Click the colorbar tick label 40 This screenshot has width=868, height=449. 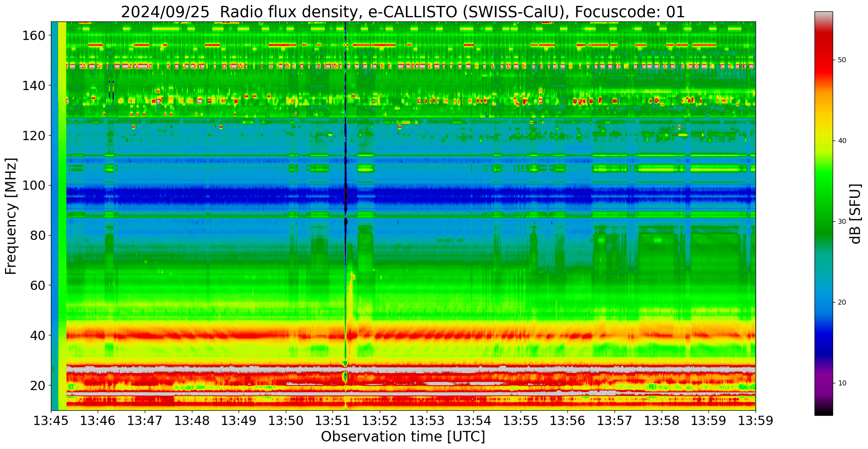click(x=842, y=141)
